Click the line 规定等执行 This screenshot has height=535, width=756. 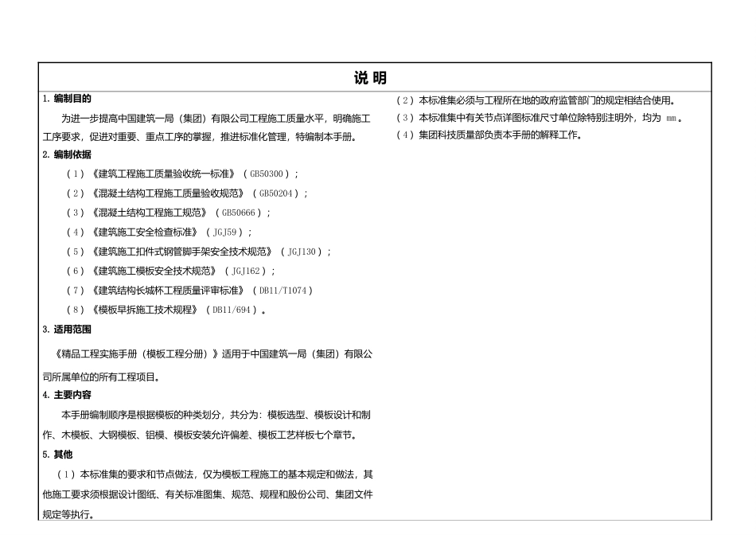(68, 514)
